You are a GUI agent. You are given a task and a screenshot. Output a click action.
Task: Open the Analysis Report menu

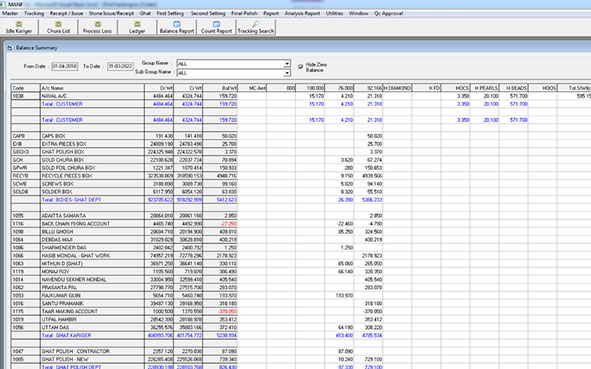pos(302,13)
